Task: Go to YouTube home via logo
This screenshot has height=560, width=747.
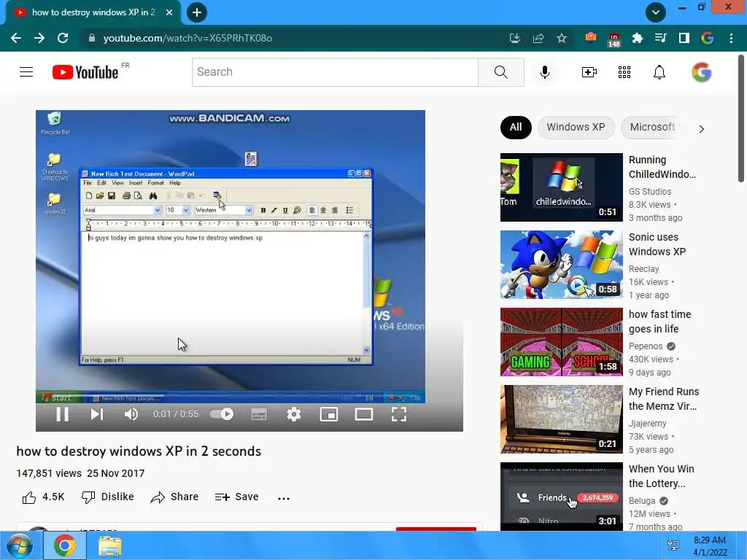Action: coord(85,72)
